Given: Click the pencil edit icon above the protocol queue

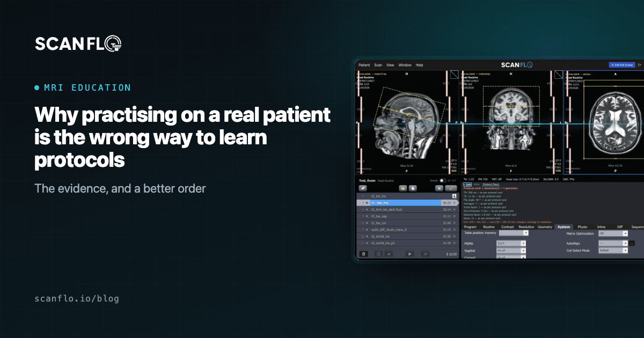Looking at the screenshot, I should pyautogui.click(x=363, y=188).
